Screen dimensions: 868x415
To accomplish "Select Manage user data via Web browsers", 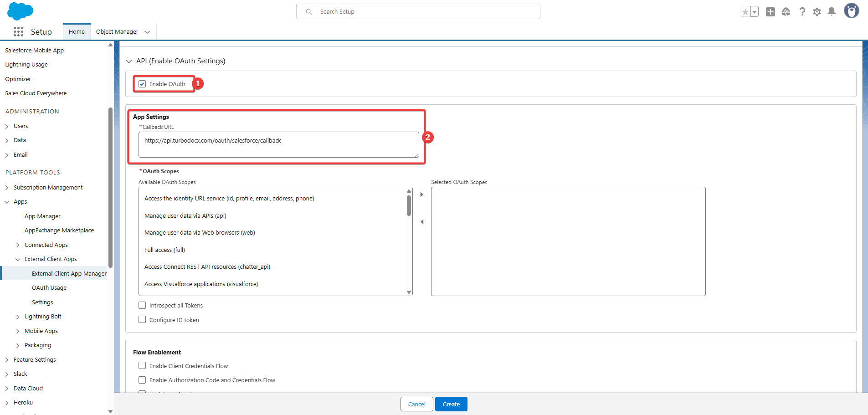I will tap(200, 233).
